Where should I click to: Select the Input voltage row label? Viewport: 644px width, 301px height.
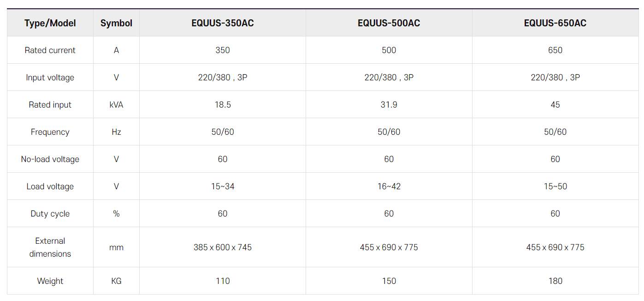coord(50,78)
